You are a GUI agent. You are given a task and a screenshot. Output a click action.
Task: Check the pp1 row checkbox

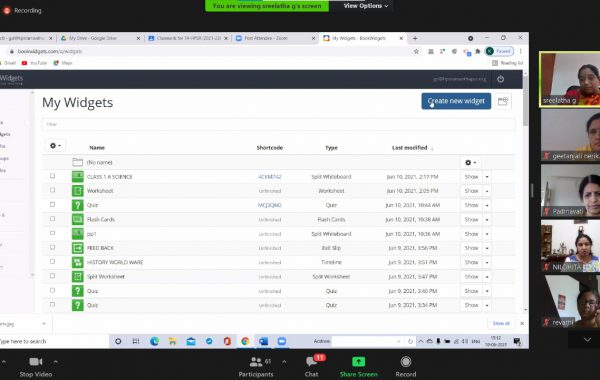(52, 233)
